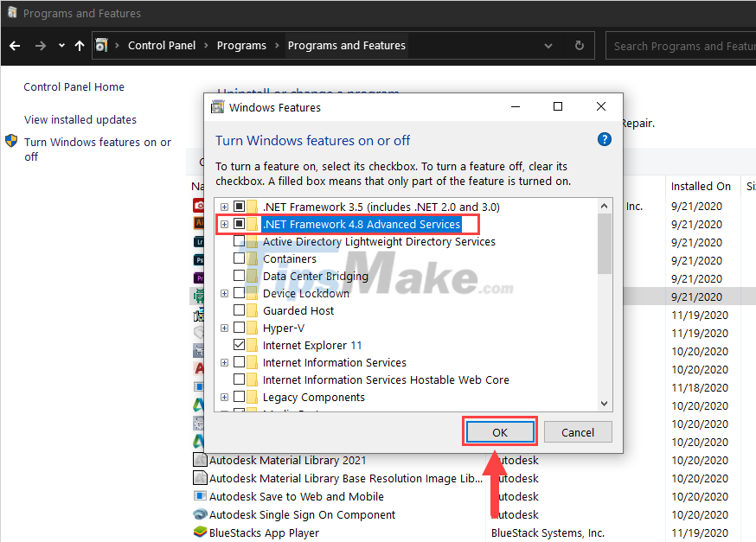The image size is (756, 542).
Task: Navigate to Control Panel via breadcrumb
Action: [162, 45]
